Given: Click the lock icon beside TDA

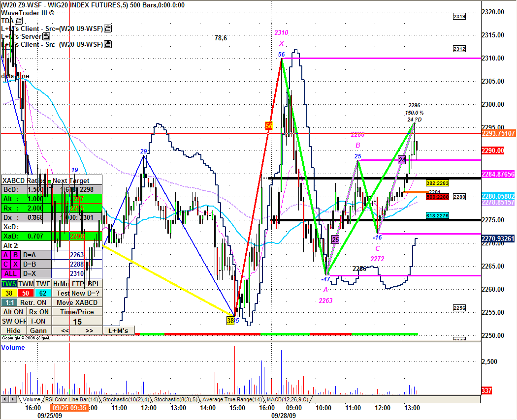Looking at the screenshot, I should (x=19, y=21).
